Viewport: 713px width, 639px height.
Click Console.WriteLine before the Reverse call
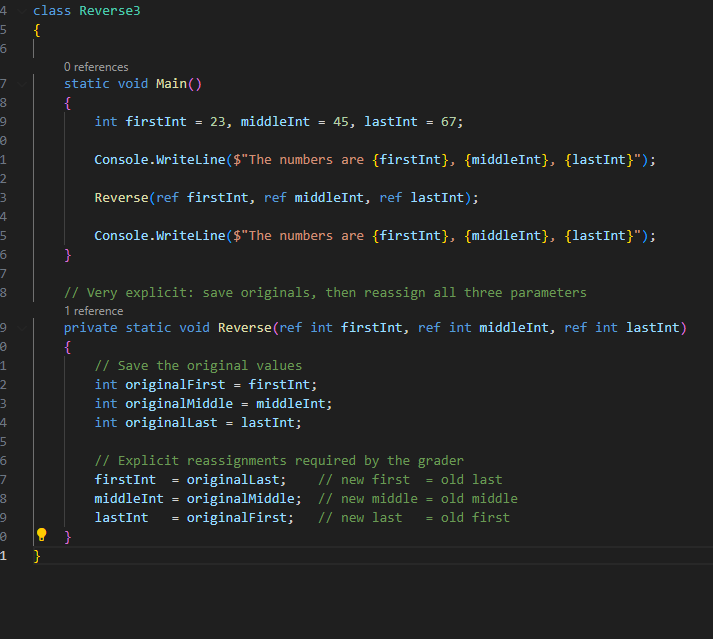(x=160, y=160)
